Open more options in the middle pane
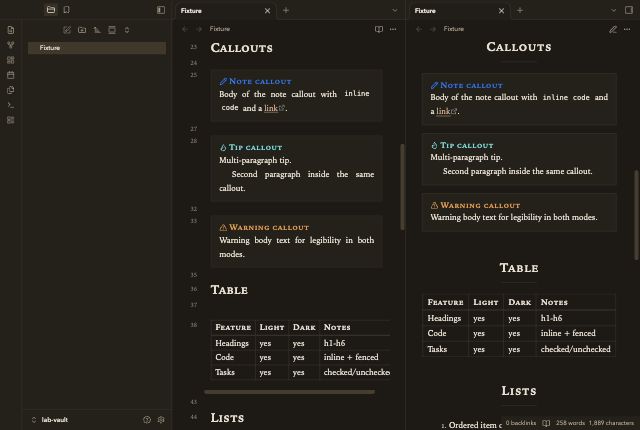This screenshot has height=430, width=640. [x=393, y=29]
